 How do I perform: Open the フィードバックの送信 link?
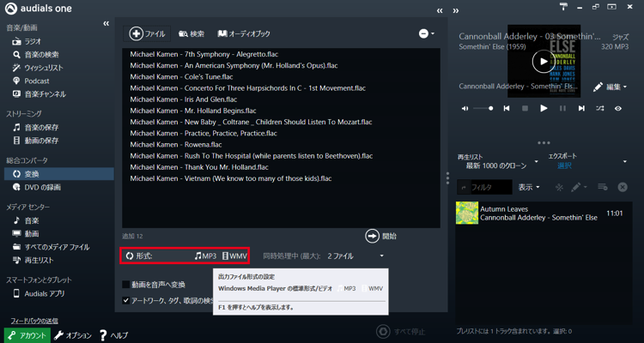pyautogui.click(x=33, y=321)
